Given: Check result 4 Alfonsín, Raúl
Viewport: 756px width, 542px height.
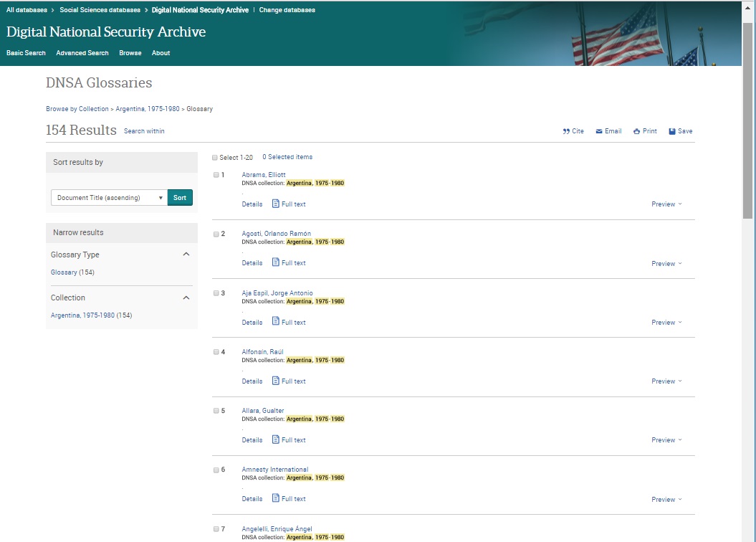Looking at the screenshot, I should pyautogui.click(x=216, y=352).
